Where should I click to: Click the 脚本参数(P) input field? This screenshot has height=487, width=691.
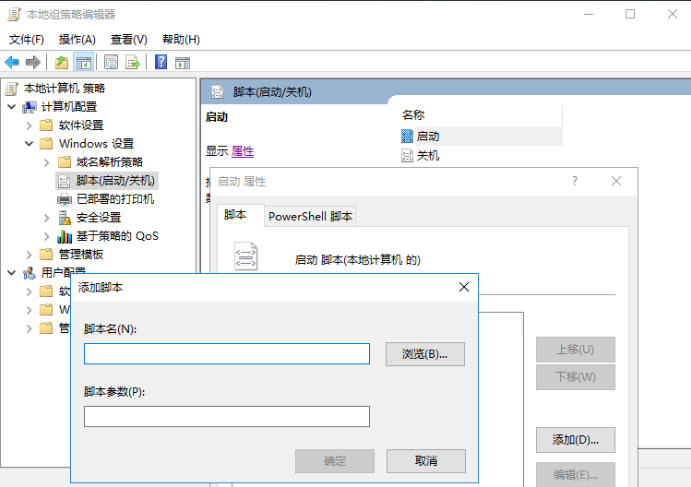pyautogui.click(x=227, y=416)
